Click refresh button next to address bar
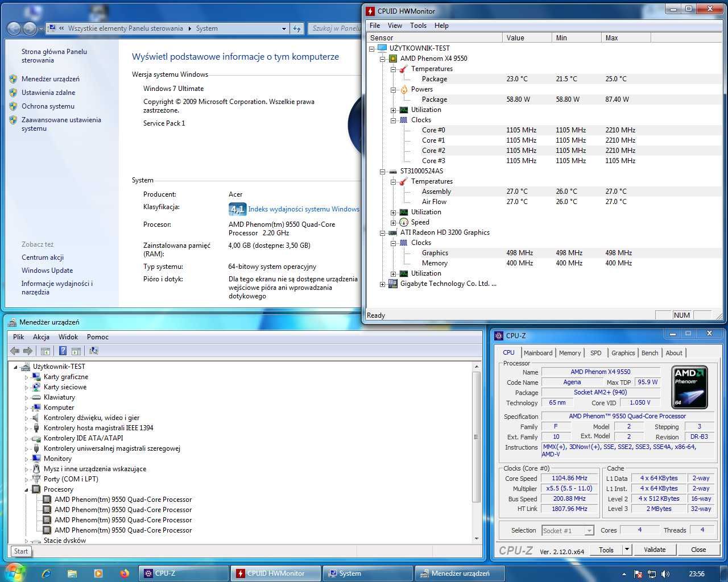Image resolution: width=728 pixels, height=582 pixels. click(x=297, y=28)
